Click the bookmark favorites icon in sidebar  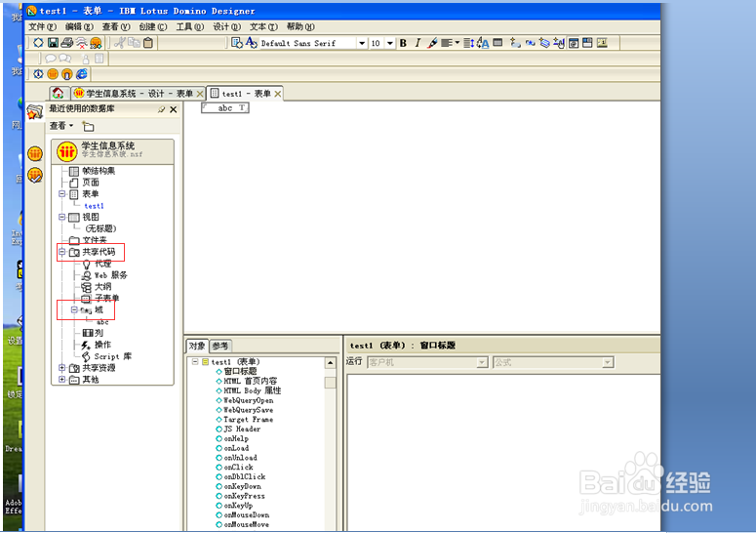click(35, 112)
